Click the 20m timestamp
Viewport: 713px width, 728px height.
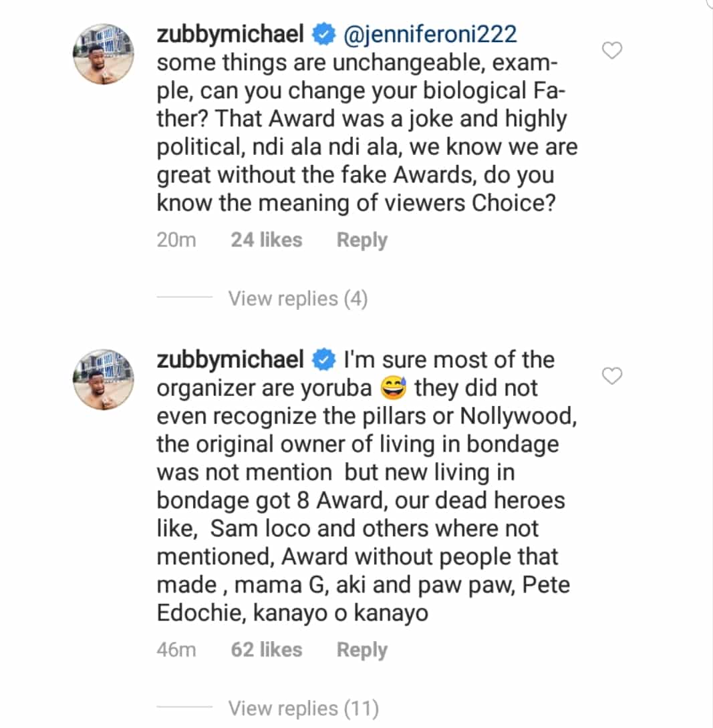coord(176,240)
